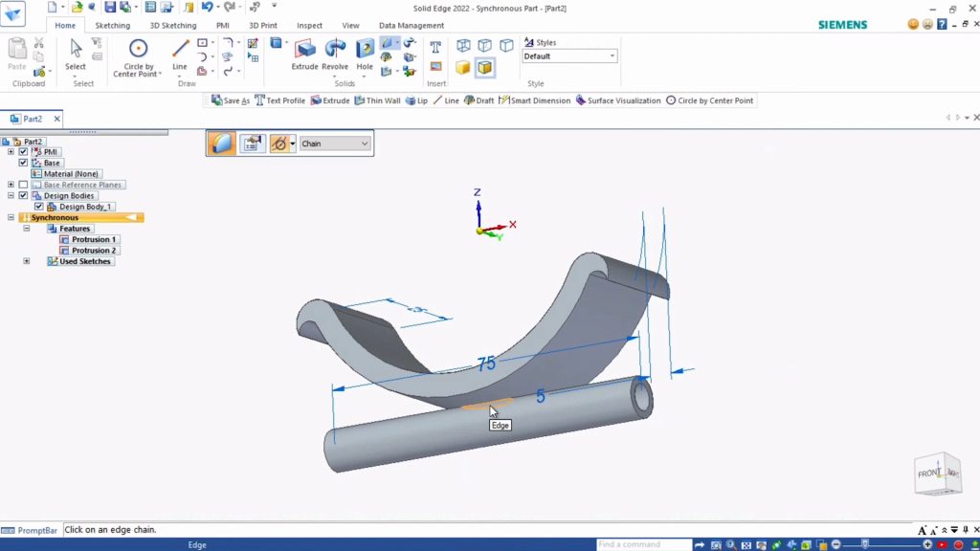Expand the PMI tree node

[x=11, y=152]
